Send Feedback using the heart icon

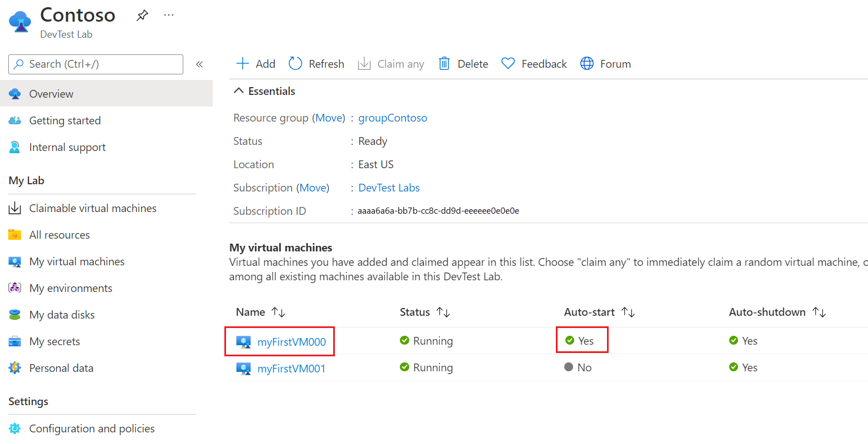coord(508,63)
